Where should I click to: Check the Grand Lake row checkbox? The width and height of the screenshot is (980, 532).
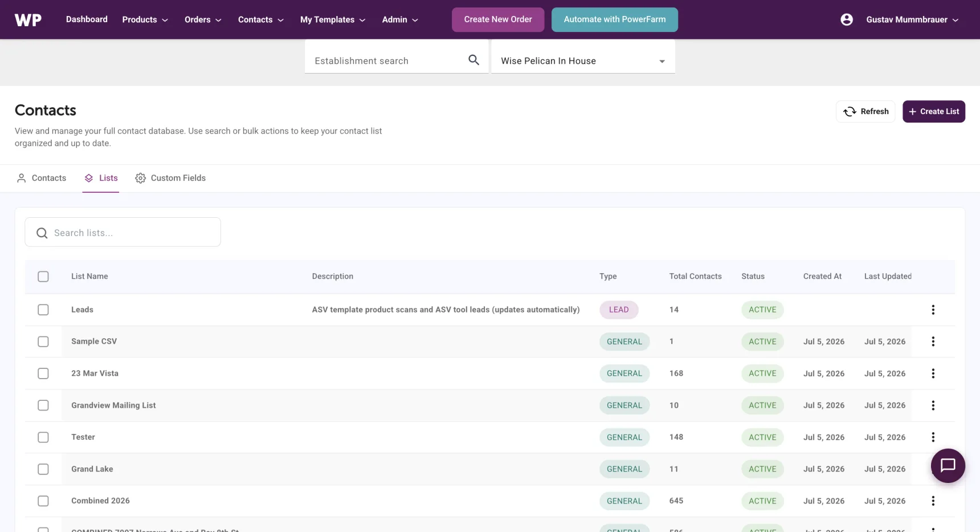coord(43,469)
